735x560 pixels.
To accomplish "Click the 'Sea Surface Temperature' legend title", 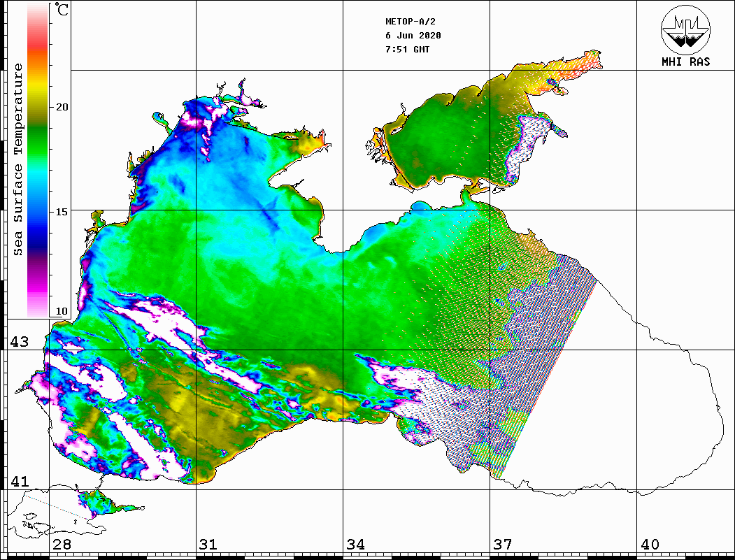I will 17,159.
